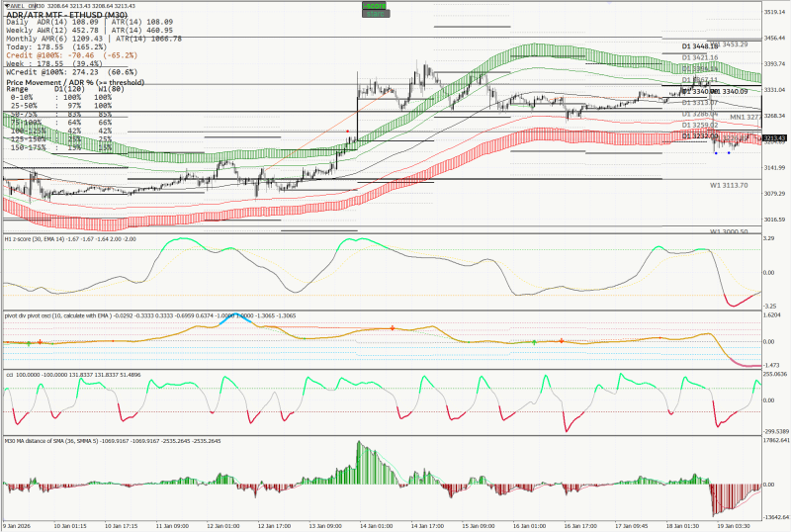Click the 14 Jan 17:00 time label

click(427, 526)
